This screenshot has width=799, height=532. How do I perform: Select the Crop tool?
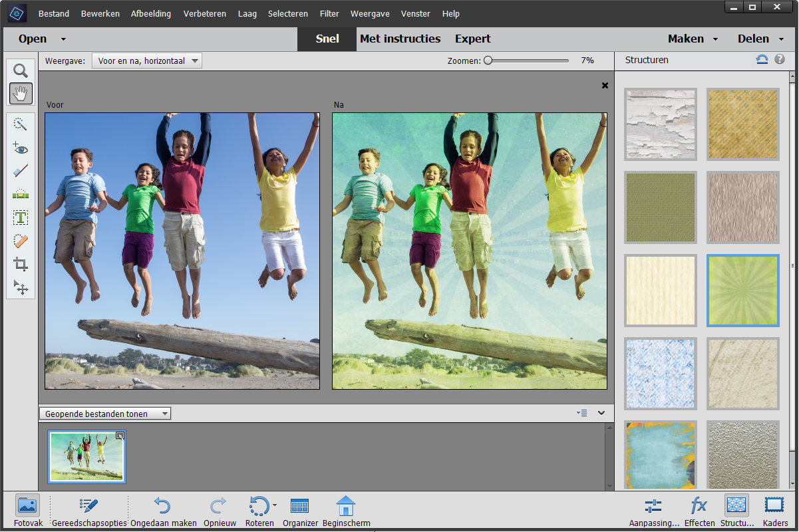click(x=21, y=264)
